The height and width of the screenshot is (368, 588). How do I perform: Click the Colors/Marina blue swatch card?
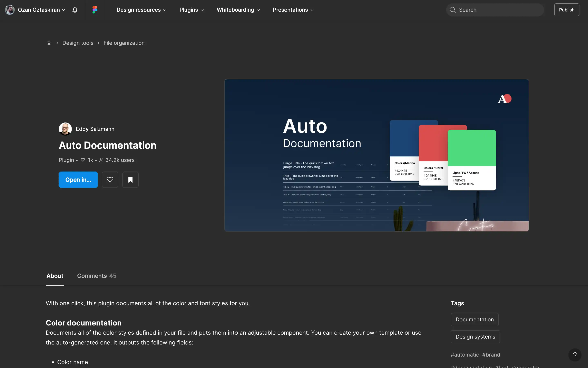click(x=404, y=150)
